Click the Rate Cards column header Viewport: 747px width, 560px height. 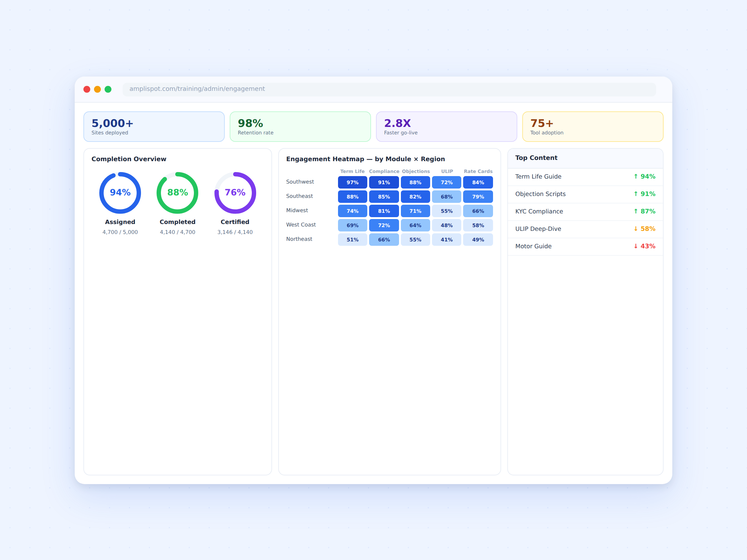click(478, 171)
